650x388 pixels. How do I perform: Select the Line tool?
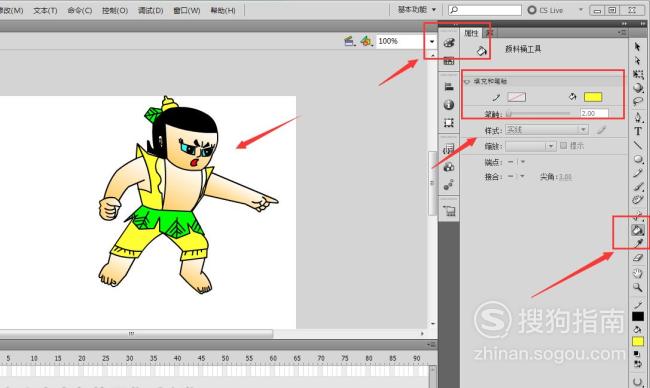pyautogui.click(x=638, y=145)
